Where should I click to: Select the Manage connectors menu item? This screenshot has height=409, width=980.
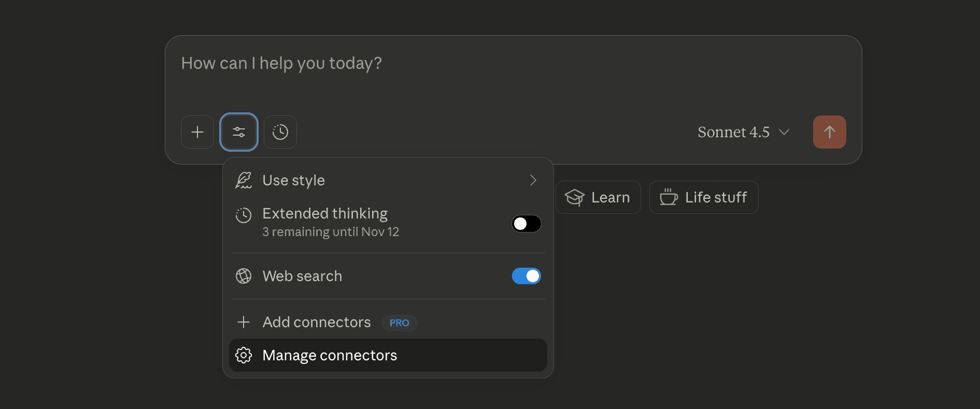point(330,355)
